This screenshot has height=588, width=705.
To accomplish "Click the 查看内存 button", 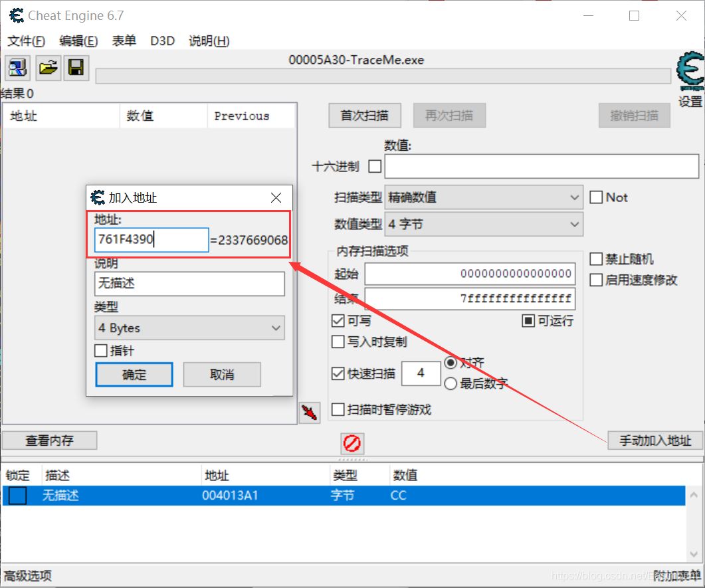I will (x=49, y=441).
